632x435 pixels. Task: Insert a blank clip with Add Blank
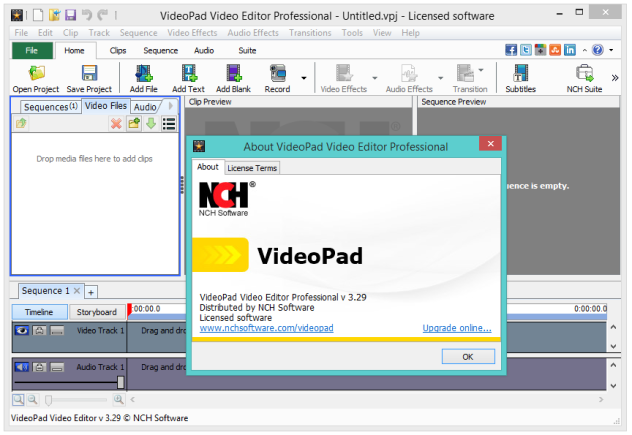coord(233,79)
